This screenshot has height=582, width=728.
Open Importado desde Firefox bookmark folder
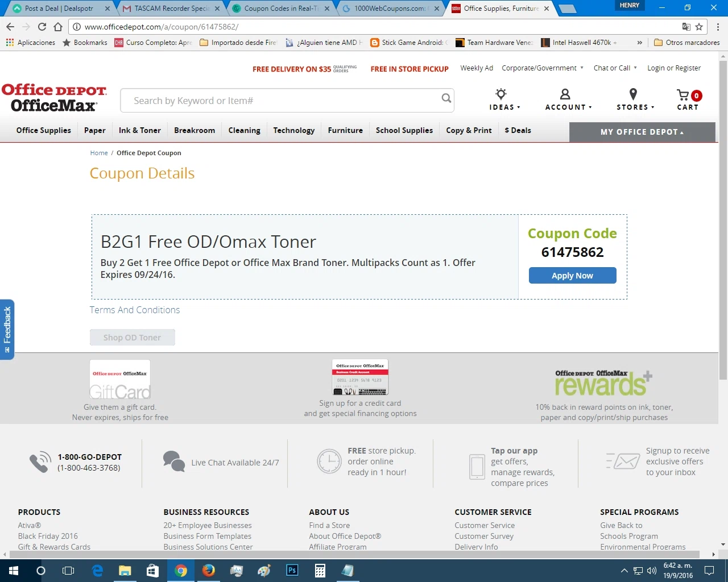(x=238, y=43)
